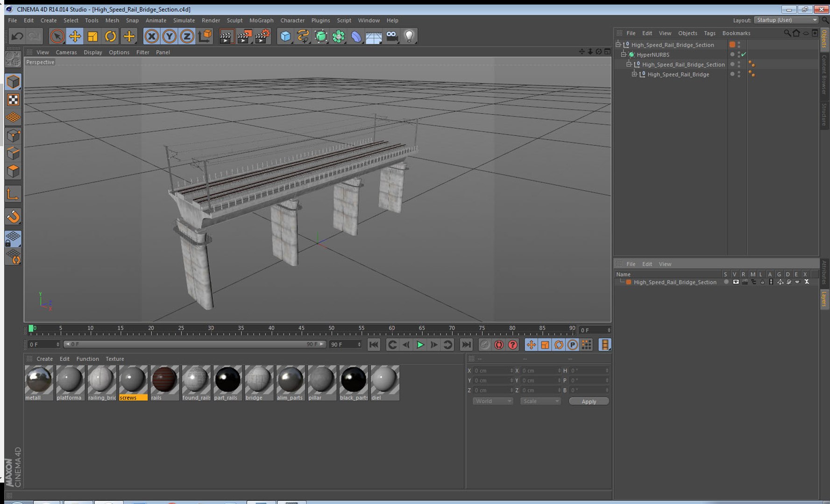
Task: Click the Bend deformer icon
Action: tap(356, 36)
